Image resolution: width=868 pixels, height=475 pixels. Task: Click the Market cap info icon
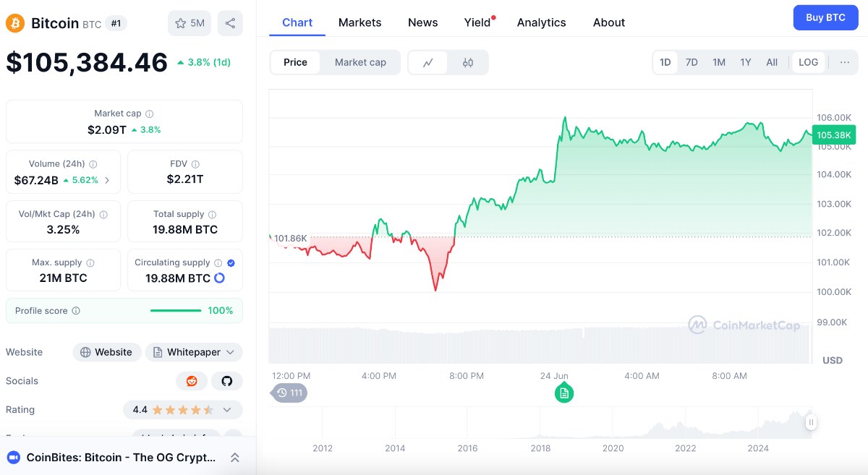150,114
